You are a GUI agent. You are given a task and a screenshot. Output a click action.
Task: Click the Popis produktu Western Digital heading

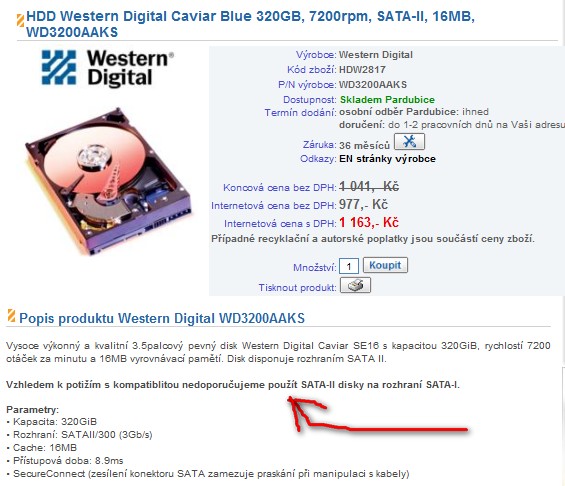(162, 318)
